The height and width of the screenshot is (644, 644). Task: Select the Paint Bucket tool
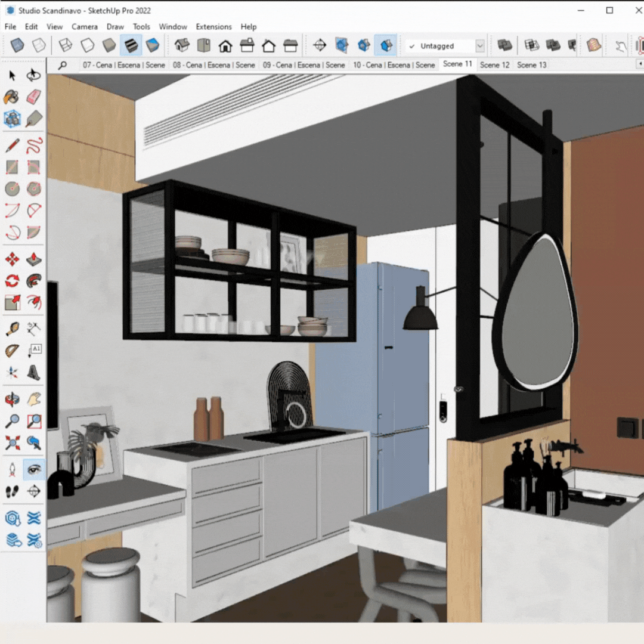coord(12,97)
